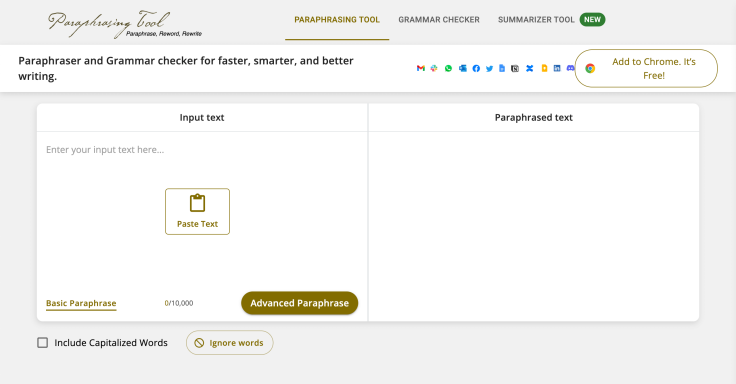Click the Confluence icon
736x384 pixels.
pyautogui.click(x=529, y=69)
